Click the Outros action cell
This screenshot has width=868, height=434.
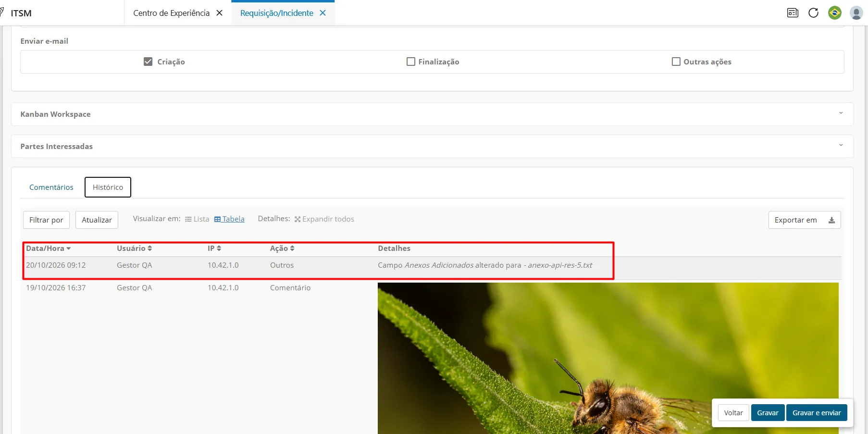282,265
